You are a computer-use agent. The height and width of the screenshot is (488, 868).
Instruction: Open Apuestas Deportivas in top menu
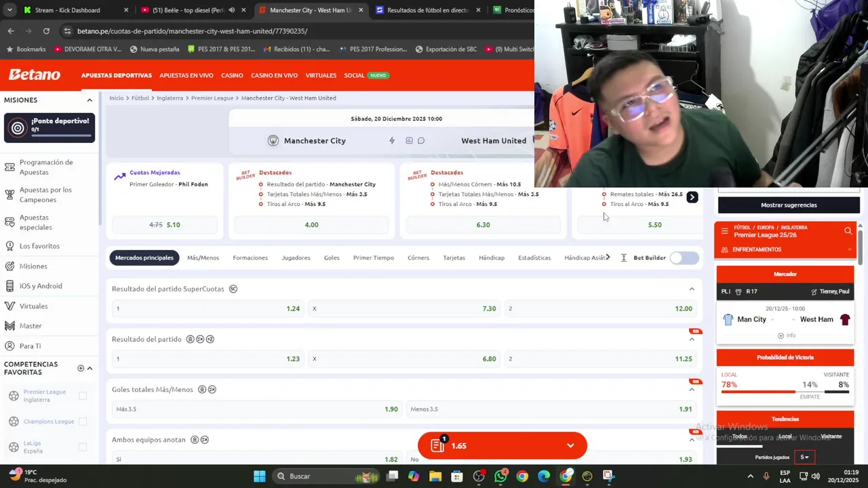[117, 75]
